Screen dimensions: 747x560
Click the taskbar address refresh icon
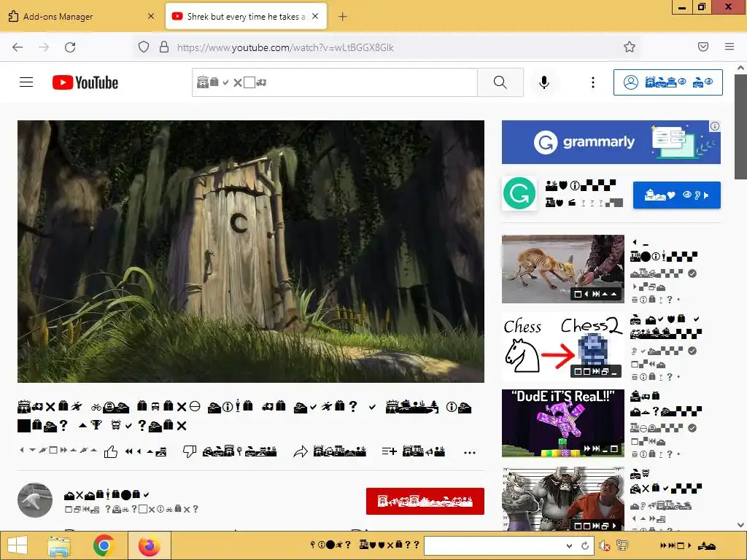coord(585,545)
